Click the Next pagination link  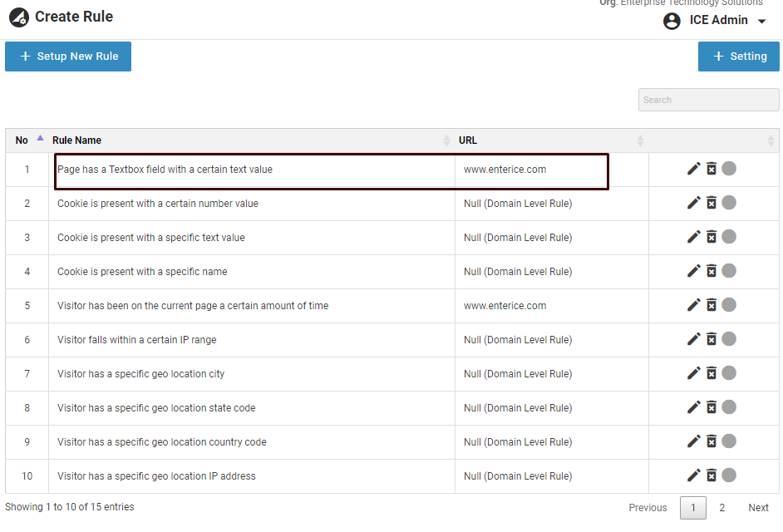[x=758, y=508]
